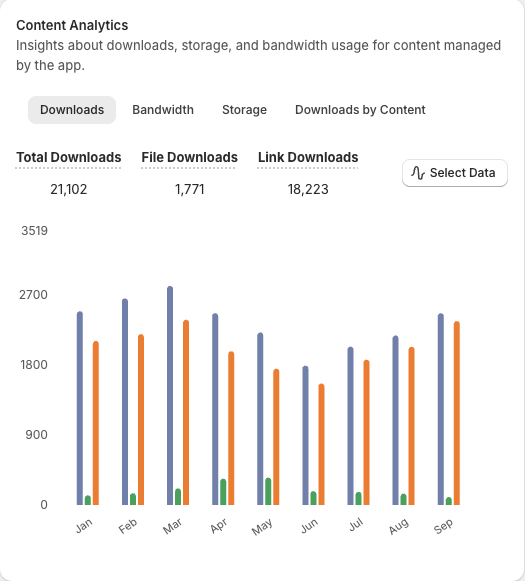Click the 900 y-axis label
This screenshot has width=525, height=581.
tap(36, 435)
